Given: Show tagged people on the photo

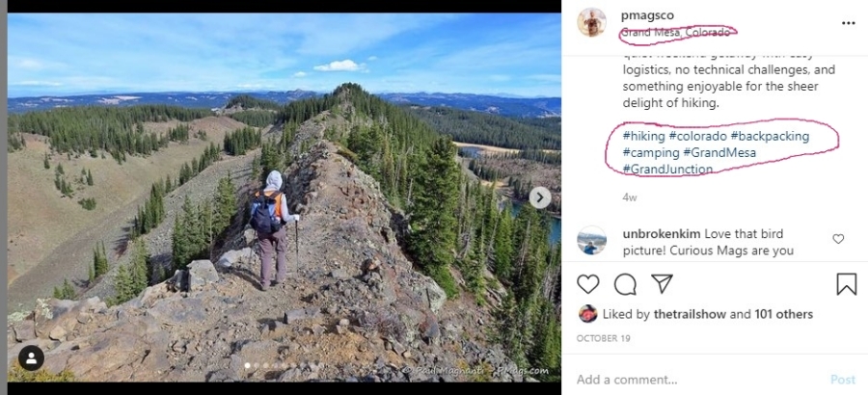Looking at the screenshot, I should click(x=31, y=358).
